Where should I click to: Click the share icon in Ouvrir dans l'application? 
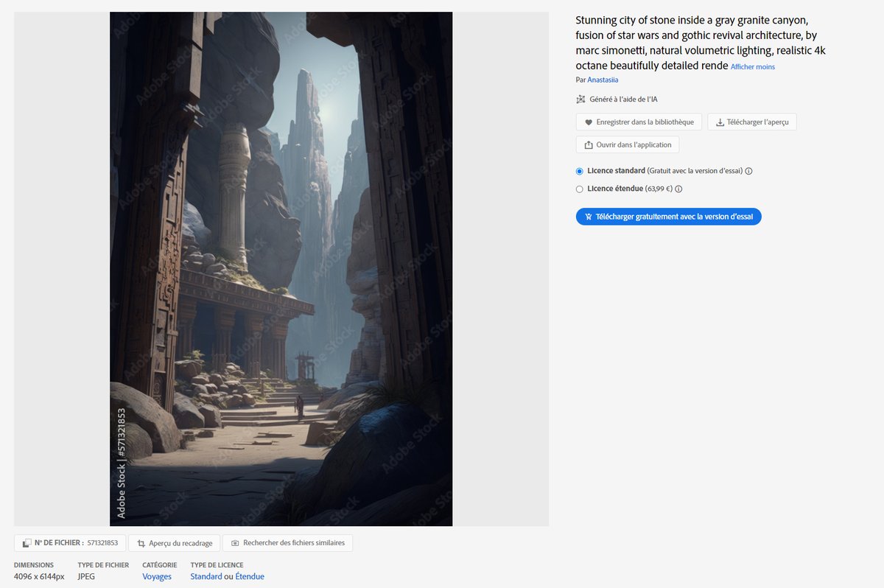[x=588, y=145]
